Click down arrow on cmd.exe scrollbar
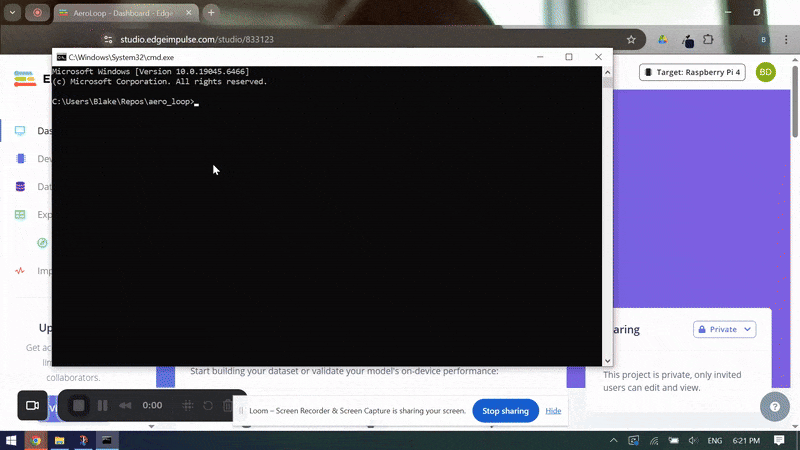800x450 pixels. (x=607, y=361)
